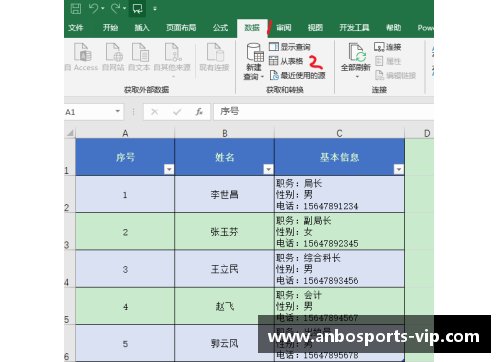This screenshot has width=500, height=362.
Task: Switch to the 开发工具 tab
Action: coord(354,28)
